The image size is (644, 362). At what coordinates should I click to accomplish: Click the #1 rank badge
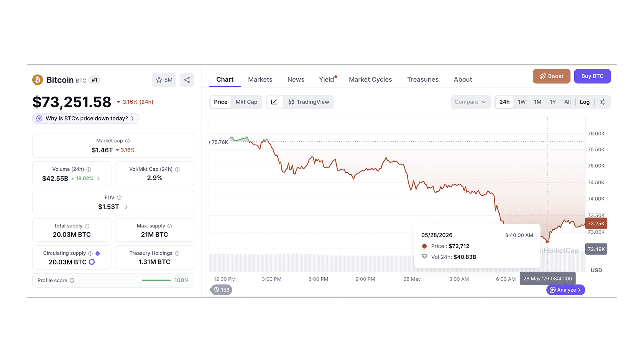95,80
